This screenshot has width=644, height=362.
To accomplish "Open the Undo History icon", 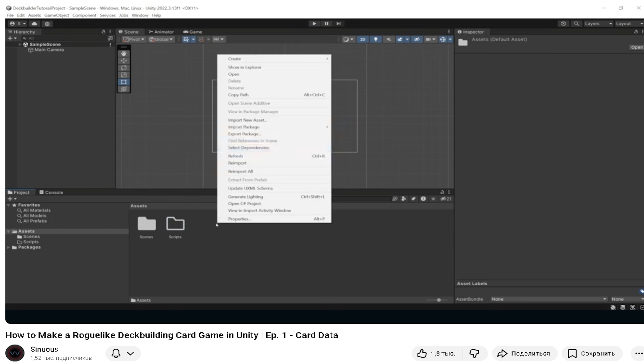I will click(x=563, y=23).
